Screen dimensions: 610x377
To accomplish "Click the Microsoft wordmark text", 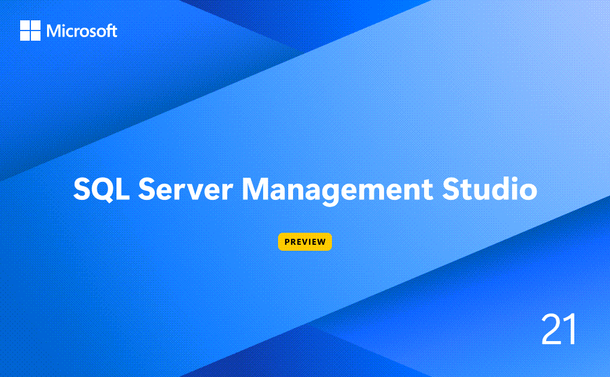I will pyautogui.click(x=82, y=31).
